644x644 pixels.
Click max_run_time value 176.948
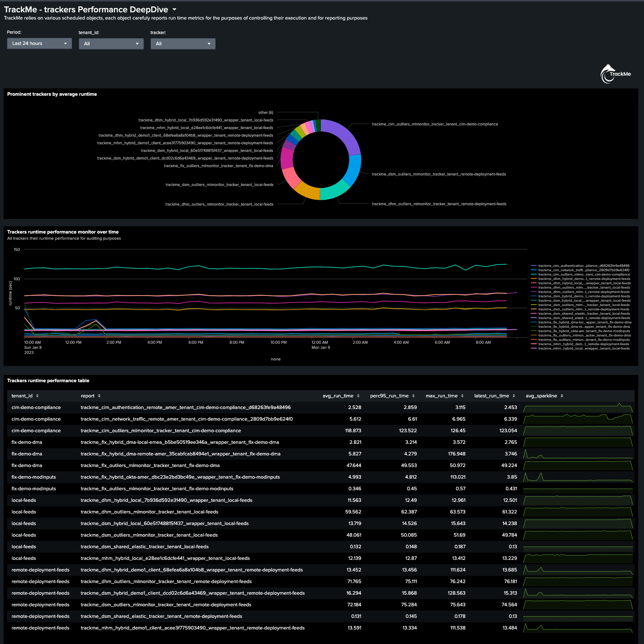coord(457,454)
